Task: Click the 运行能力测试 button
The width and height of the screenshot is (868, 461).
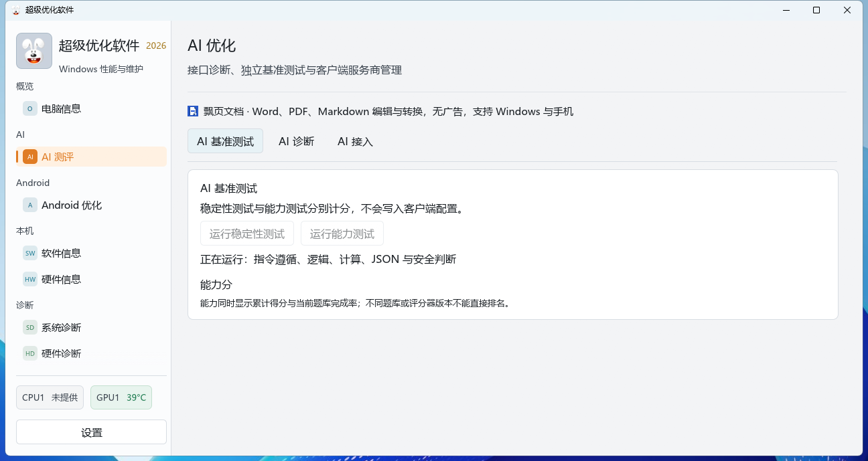Action: coord(342,234)
